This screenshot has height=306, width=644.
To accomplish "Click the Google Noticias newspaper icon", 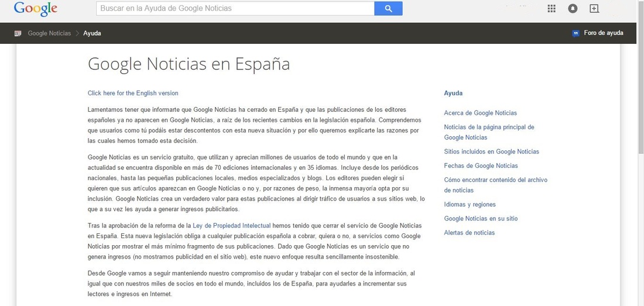I will point(18,33).
